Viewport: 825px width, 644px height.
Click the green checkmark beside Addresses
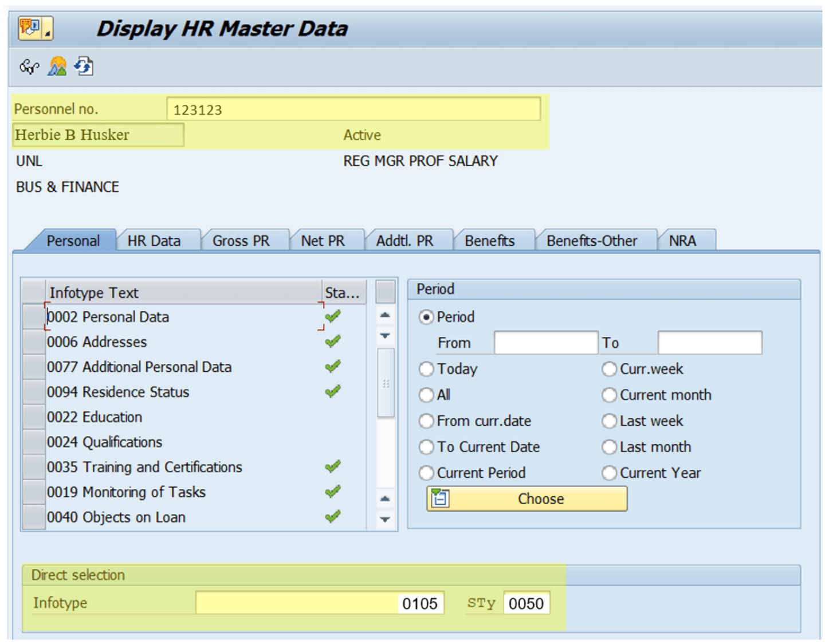point(333,342)
